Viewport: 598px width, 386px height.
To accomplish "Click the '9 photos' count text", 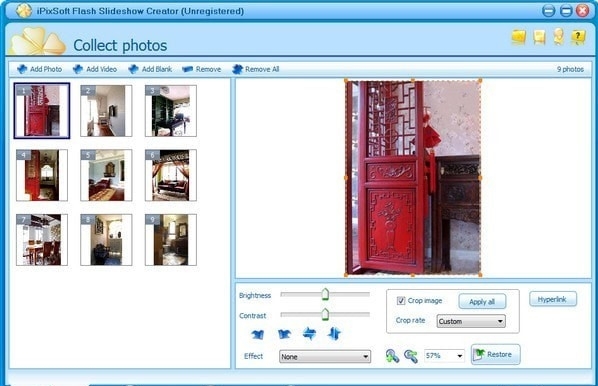I will point(570,69).
